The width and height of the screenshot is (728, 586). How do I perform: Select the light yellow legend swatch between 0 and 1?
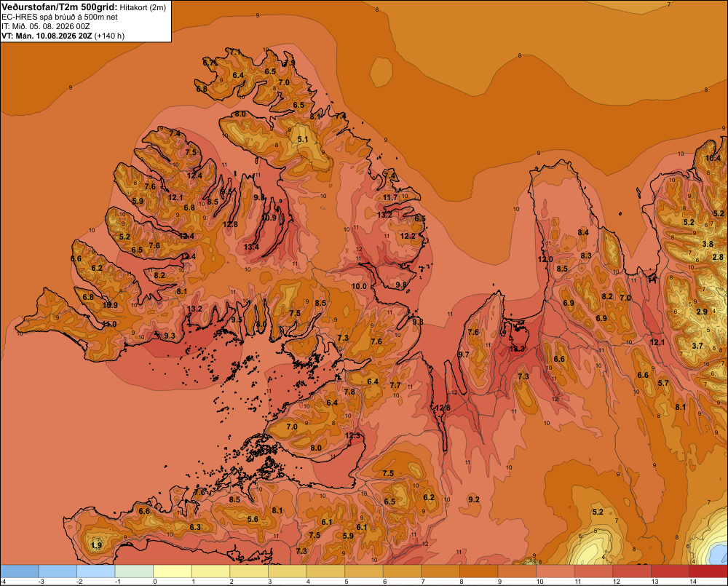click(173, 571)
